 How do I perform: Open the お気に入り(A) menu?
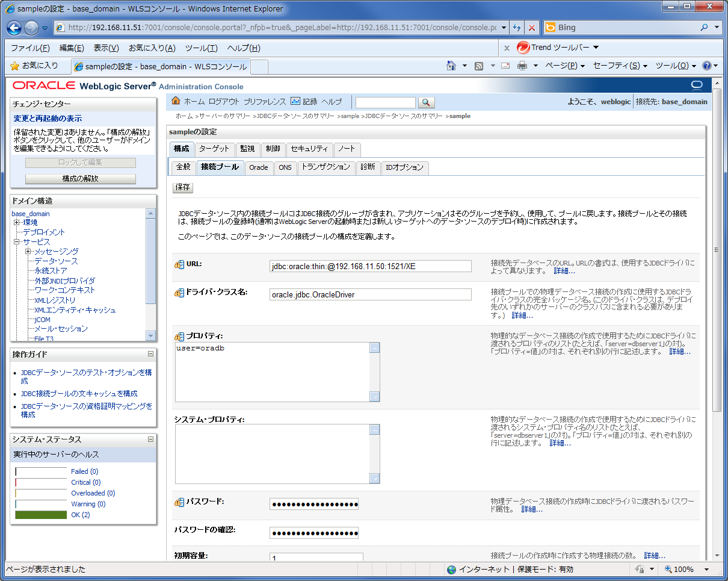152,48
